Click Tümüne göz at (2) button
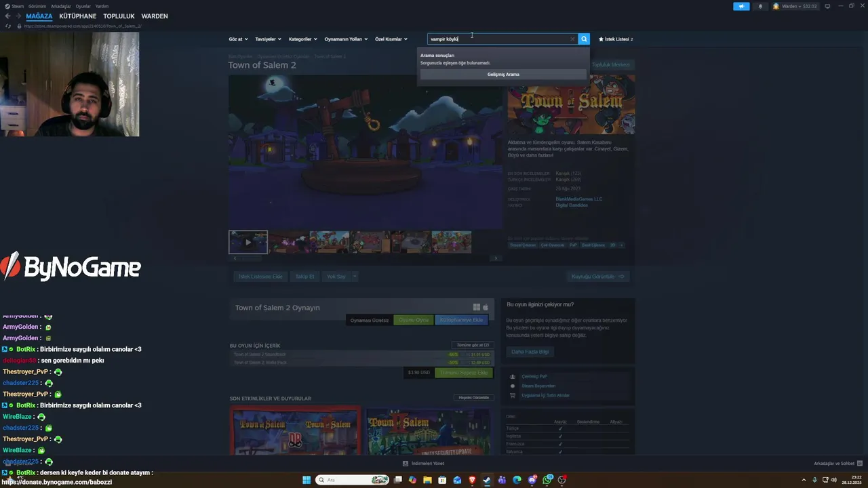Viewport: 868px width, 488px height. (x=473, y=345)
